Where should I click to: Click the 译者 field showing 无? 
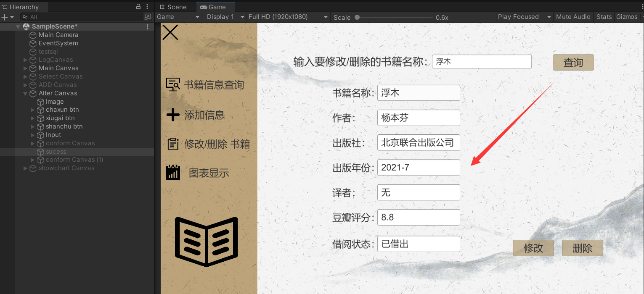click(419, 193)
